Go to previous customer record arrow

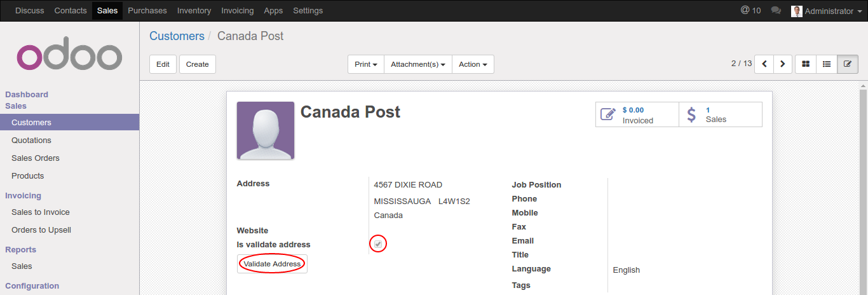[x=764, y=64]
